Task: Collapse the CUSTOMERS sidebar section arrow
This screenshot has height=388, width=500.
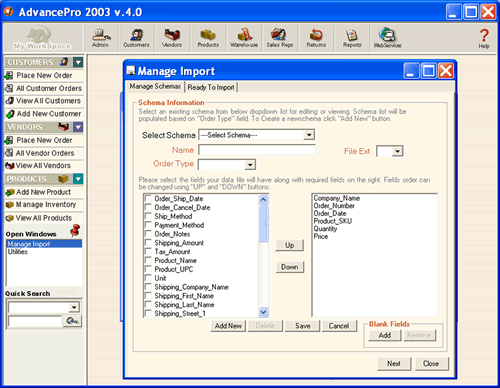Action: [x=78, y=62]
